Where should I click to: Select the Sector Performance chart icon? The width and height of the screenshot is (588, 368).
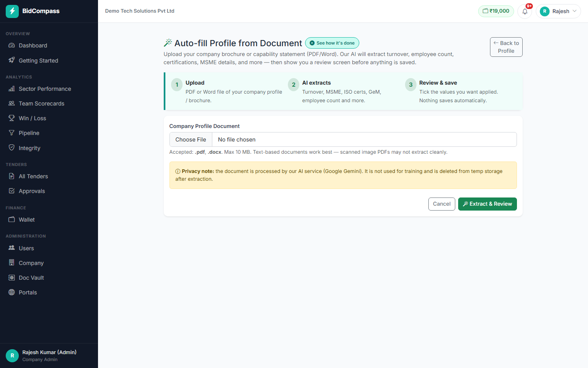[x=11, y=89]
